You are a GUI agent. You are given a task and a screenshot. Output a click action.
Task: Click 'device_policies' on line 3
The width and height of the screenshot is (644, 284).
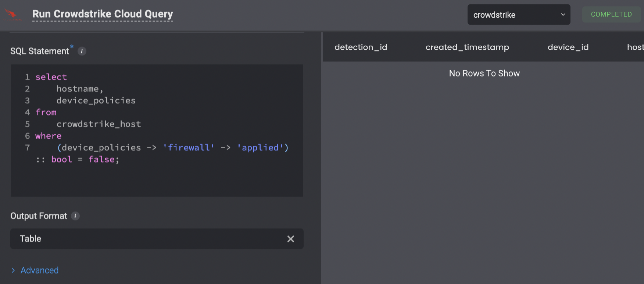[x=96, y=100]
